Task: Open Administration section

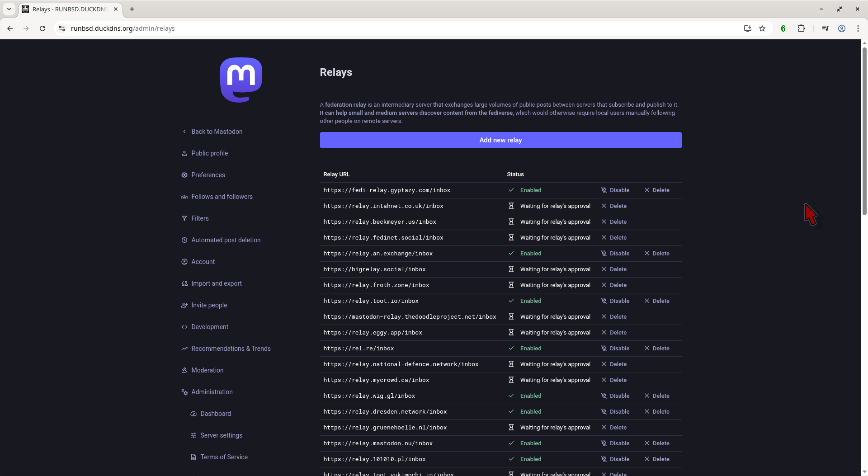Action: pyautogui.click(x=207, y=392)
